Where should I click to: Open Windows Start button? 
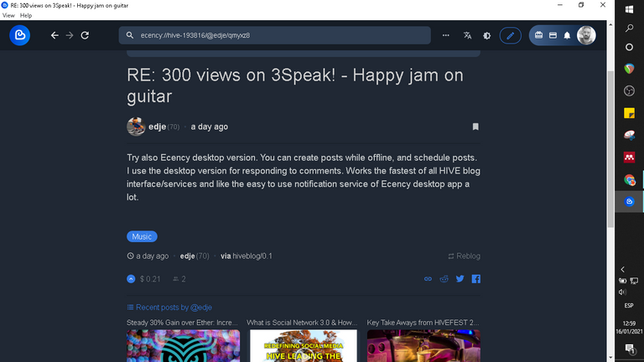[x=629, y=9]
